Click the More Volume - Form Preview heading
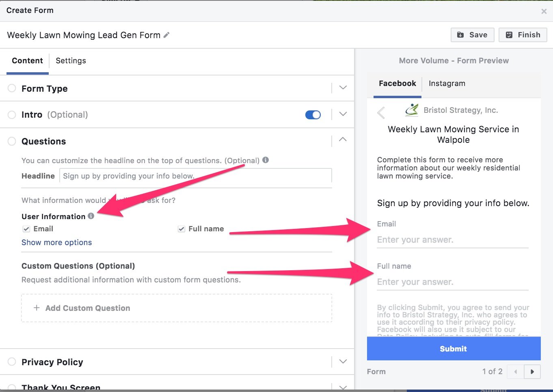This screenshot has height=392, width=553. [454, 61]
